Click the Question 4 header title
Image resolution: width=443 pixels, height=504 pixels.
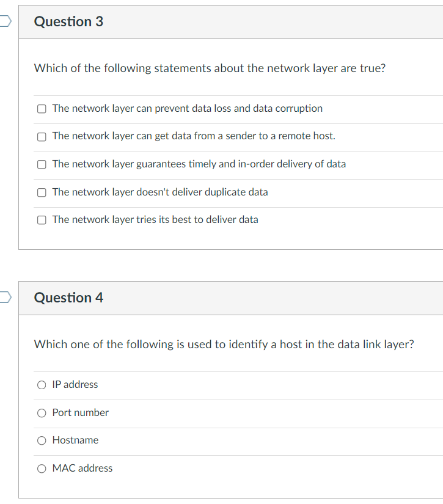pyautogui.click(x=68, y=298)
